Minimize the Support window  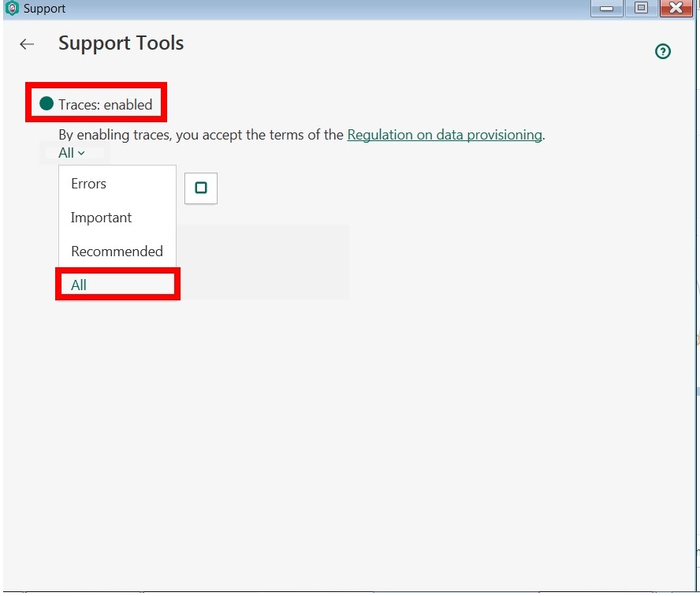607,9
